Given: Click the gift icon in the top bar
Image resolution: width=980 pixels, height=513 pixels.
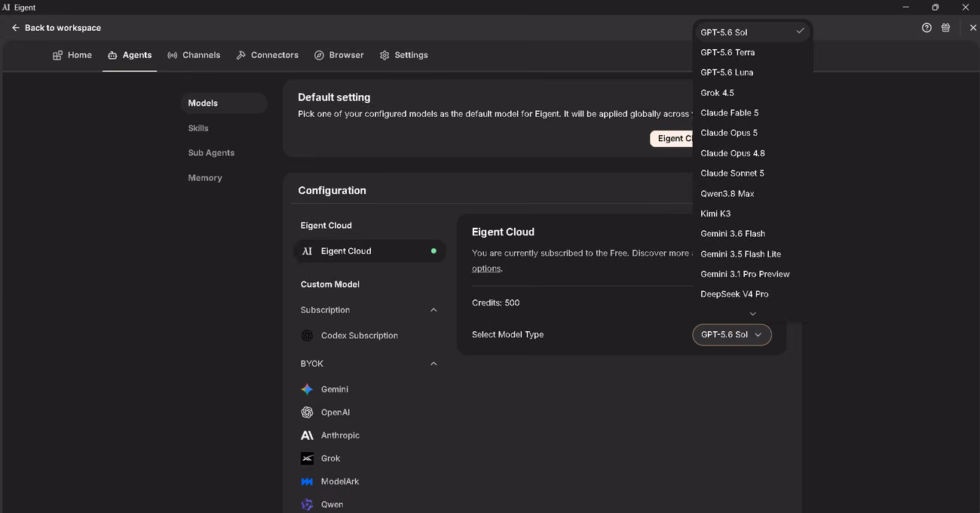Looking at the screenshot, I should 946,28.
